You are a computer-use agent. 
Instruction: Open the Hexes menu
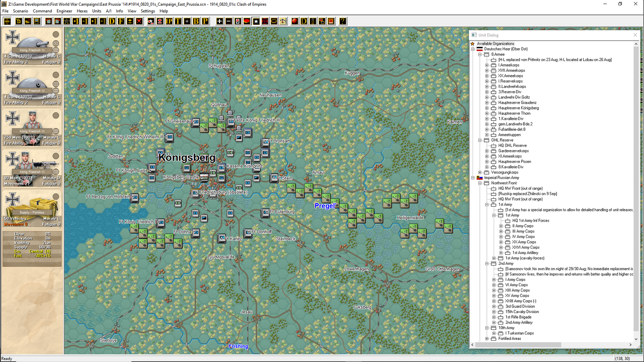(82, 11)
